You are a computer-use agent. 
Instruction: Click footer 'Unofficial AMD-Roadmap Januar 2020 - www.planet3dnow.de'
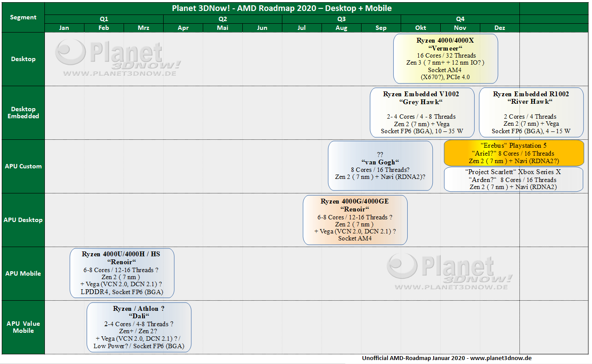447,358
